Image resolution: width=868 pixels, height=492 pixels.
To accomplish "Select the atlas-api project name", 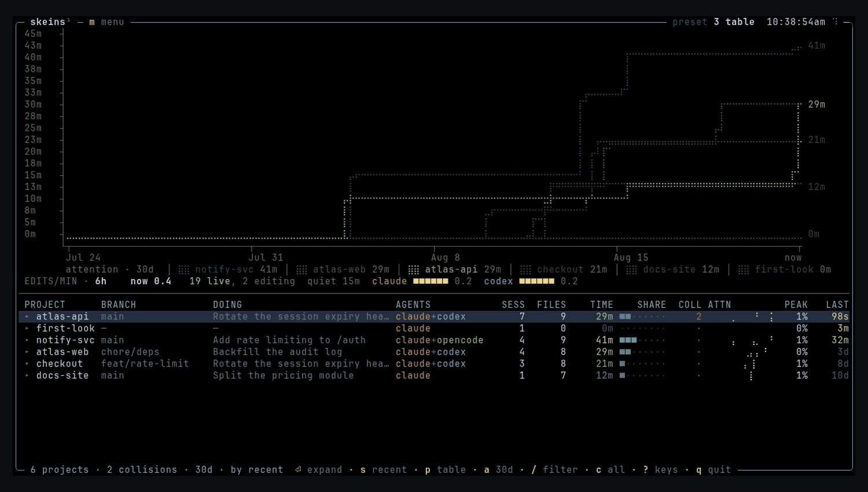I will (62, 317).
